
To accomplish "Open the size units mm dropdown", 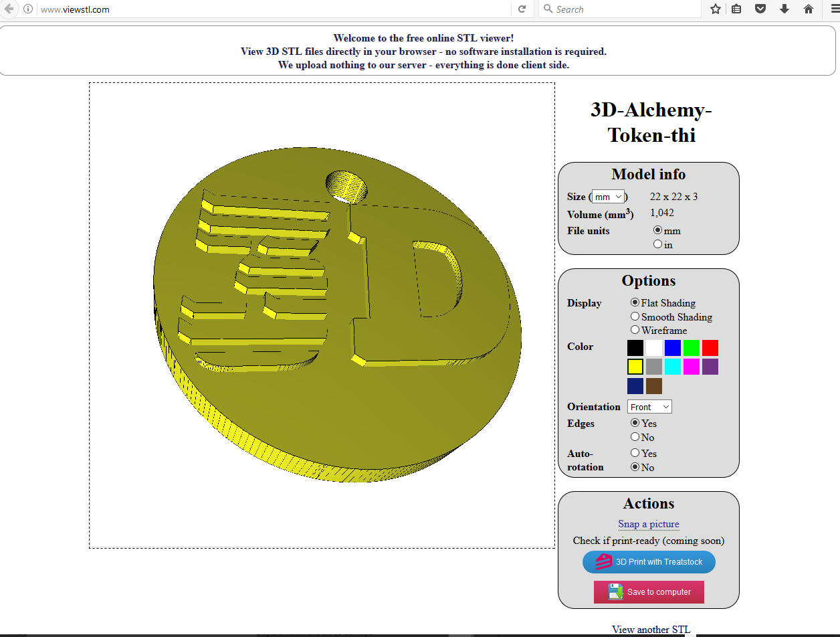I will 609,197.
